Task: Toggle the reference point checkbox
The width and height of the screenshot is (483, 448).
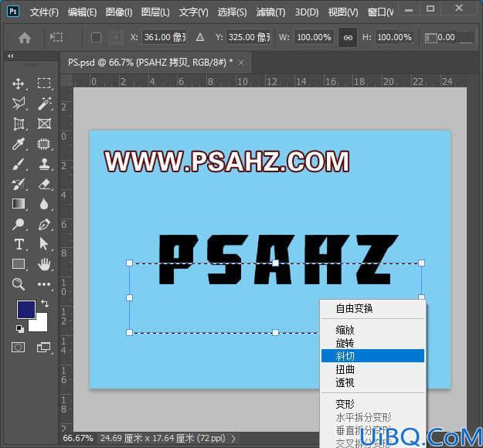Action: pos(96,38)
